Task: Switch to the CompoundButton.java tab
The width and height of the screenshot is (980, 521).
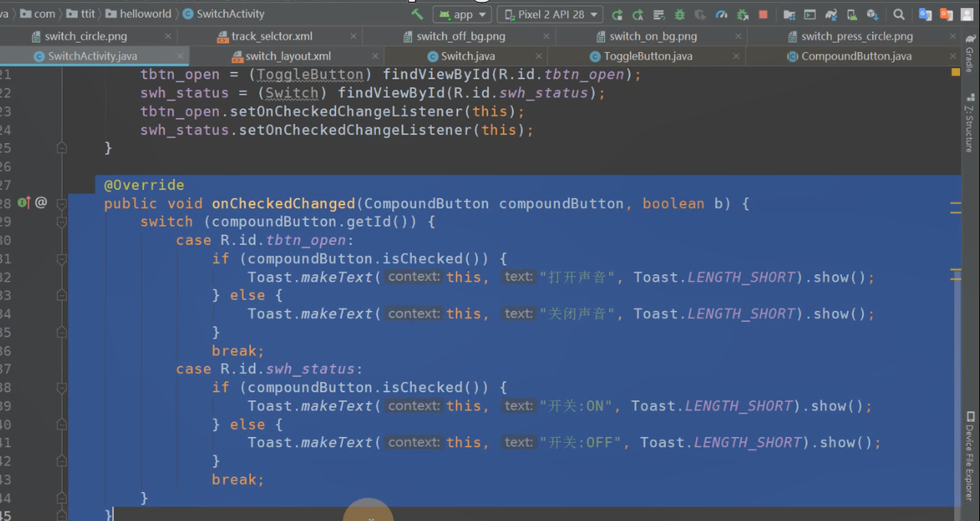Action: point(856,56)
